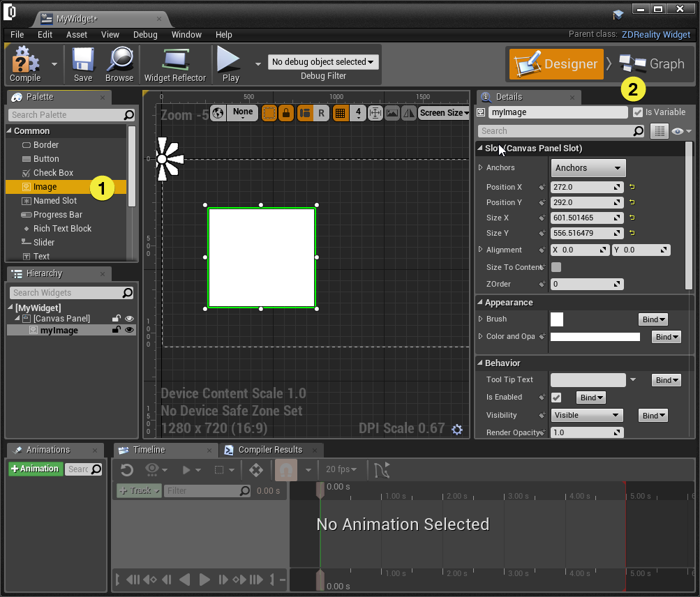700x597 pixels.
Task: Uncheck the Is Enabled checkbox
Action: (556, 398)
